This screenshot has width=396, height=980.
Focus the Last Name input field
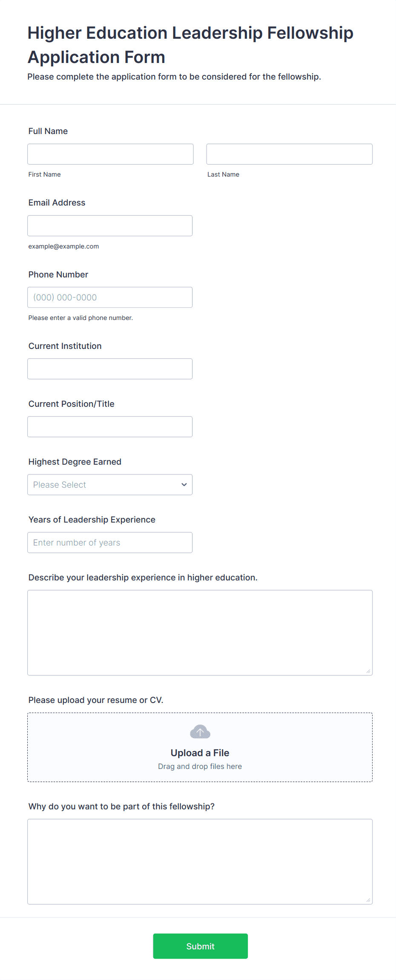click(289, 154)
